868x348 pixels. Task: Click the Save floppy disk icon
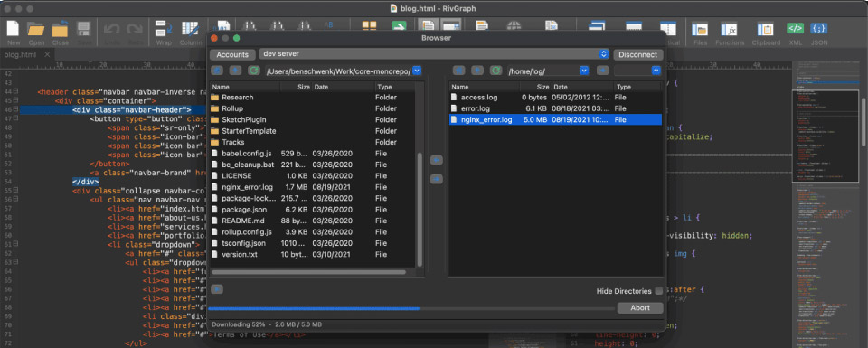coord(83,29)
